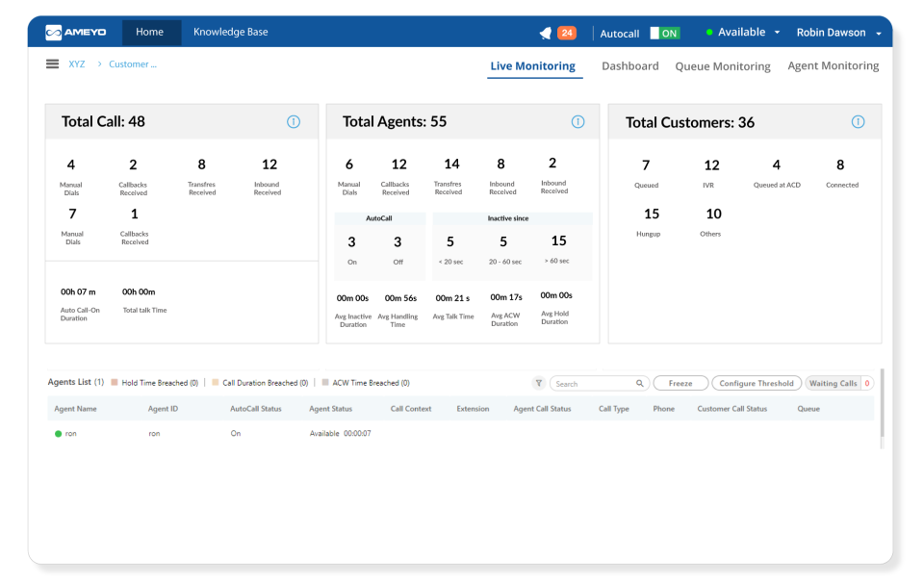
Task: Click the AutoCall Off count
Action: pyautogui.click(x=398, y=242)
